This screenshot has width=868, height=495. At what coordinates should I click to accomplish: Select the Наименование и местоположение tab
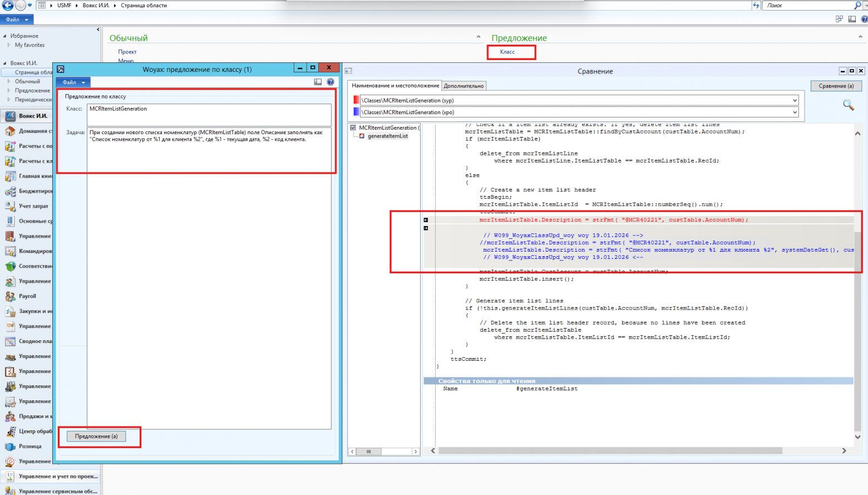click(x=395, y=86)
